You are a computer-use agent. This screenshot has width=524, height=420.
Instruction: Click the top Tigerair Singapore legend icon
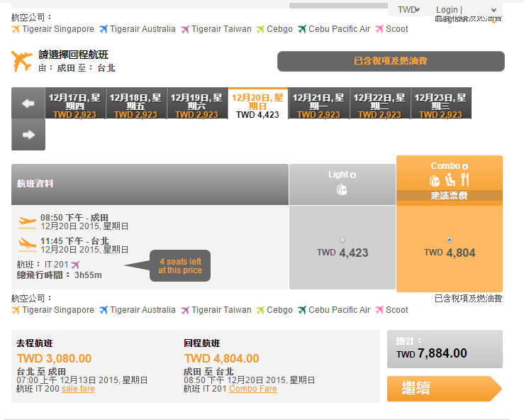pos(16,29)
